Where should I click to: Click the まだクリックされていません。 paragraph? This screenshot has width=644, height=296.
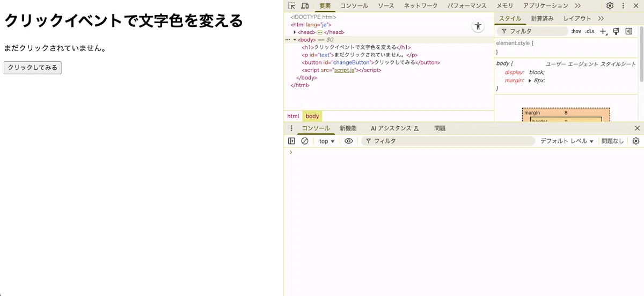[55, 48]
